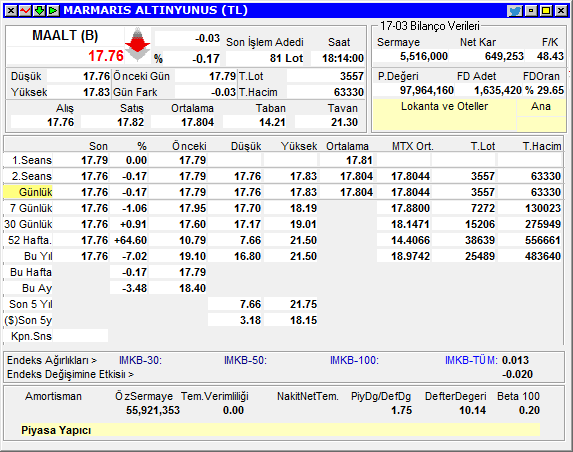Click the ($)Son 5y low 3.18
This screenshot has height=452, width=573.
point(250,320)
